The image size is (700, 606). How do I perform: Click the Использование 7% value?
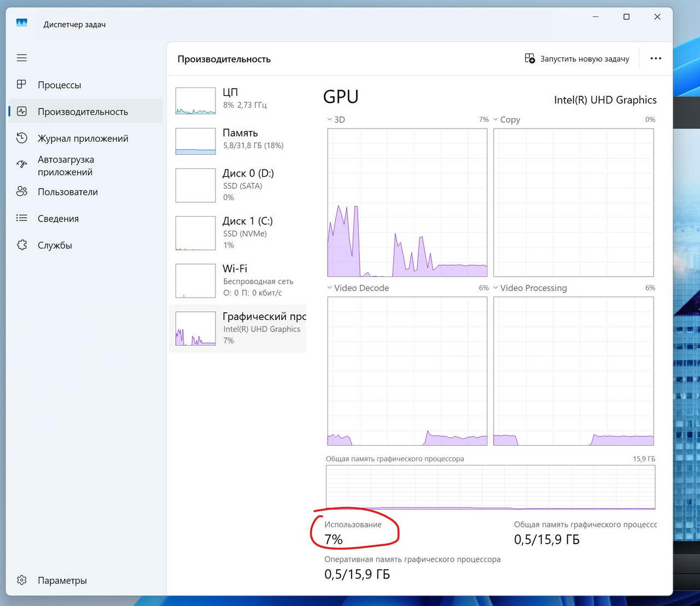point(334,540)
